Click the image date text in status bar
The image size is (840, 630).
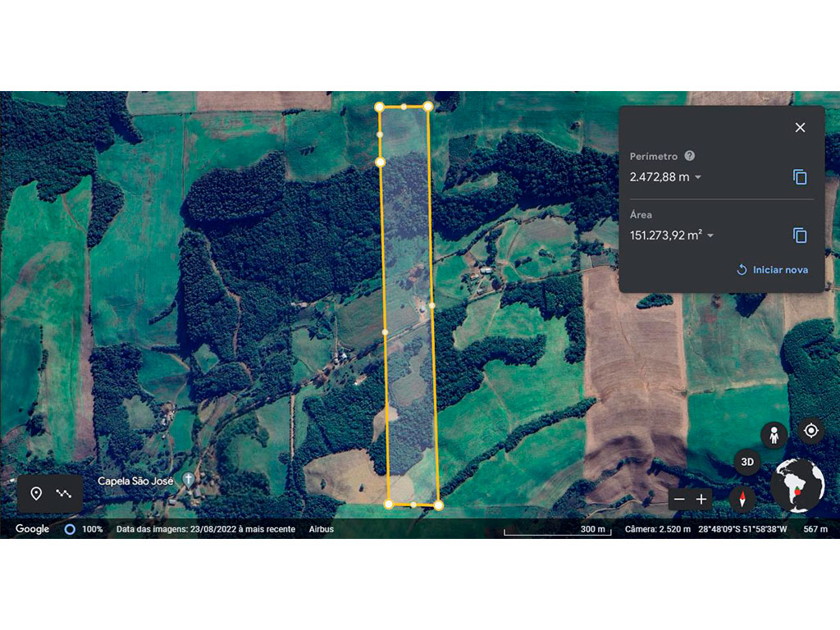tap(205, 529)
